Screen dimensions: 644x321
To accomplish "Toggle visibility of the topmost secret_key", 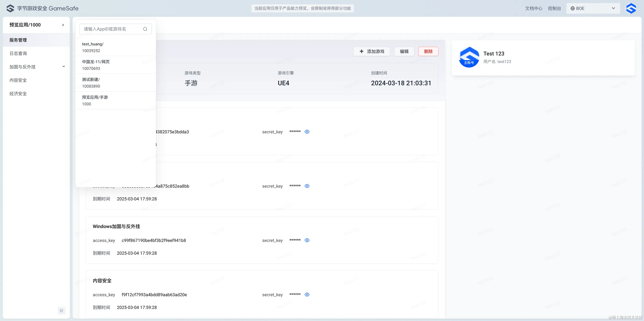I will pos(307,132).
